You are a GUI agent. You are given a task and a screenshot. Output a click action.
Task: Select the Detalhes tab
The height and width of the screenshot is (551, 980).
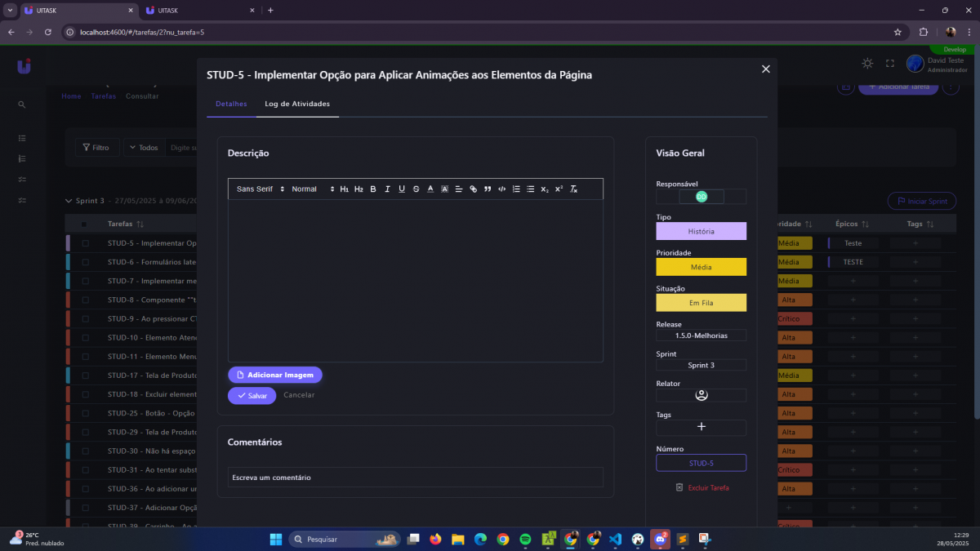(x=231, y=104)
